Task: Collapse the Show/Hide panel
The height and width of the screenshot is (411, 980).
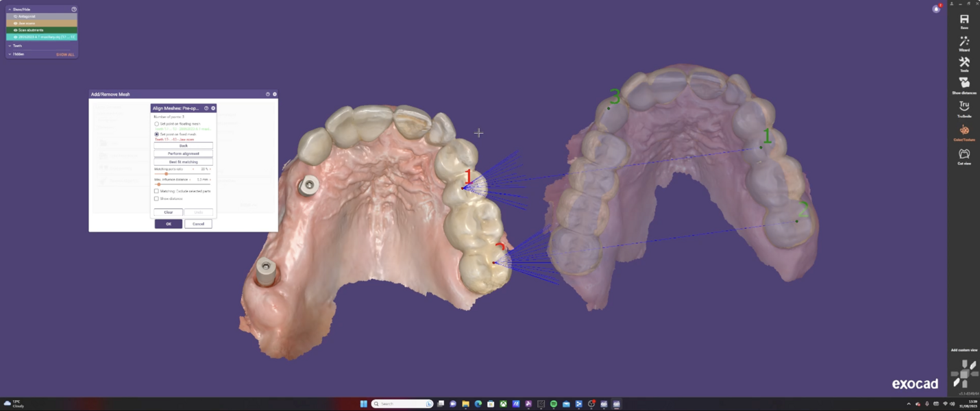Action: [10, 10]
